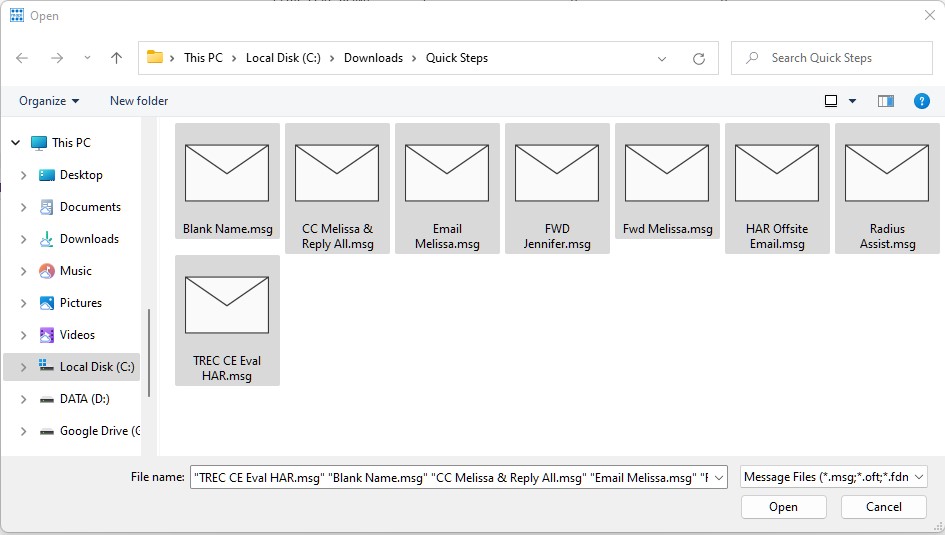This screenshot has width=945, height=535.
Task: Toggle the preview pane
Action: tap(885, 101)
